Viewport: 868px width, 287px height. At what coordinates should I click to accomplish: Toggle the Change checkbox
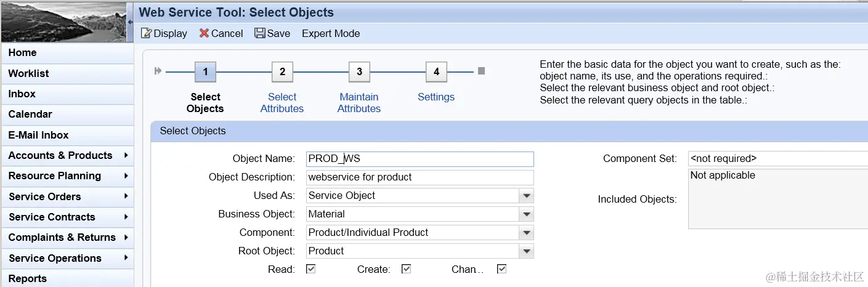coord(501,269)
